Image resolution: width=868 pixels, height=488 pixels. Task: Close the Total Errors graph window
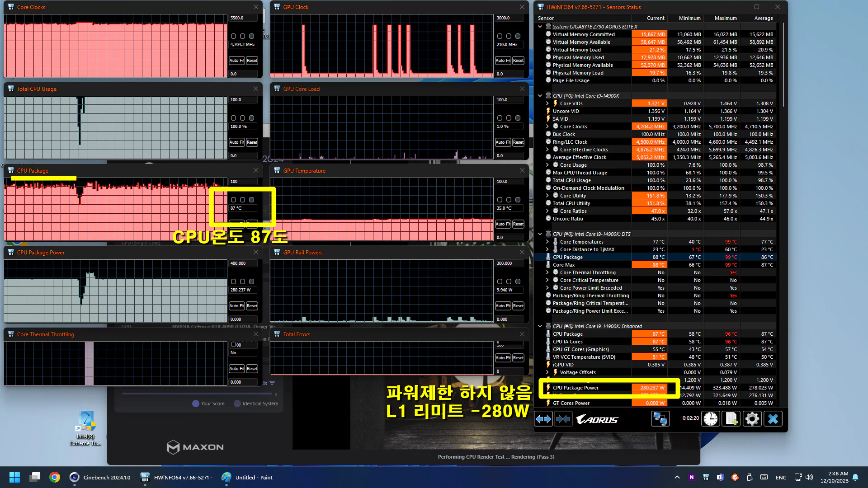tap(522, 334)
